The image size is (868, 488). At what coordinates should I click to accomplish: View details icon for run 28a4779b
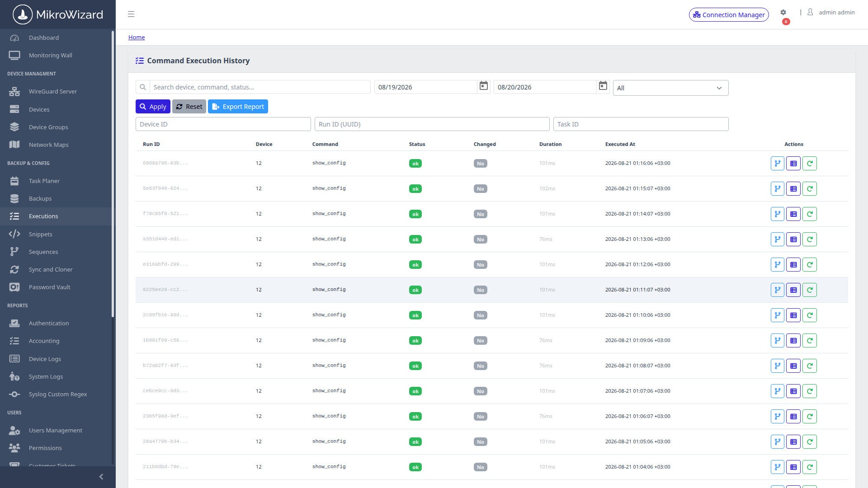coord(793,442)
